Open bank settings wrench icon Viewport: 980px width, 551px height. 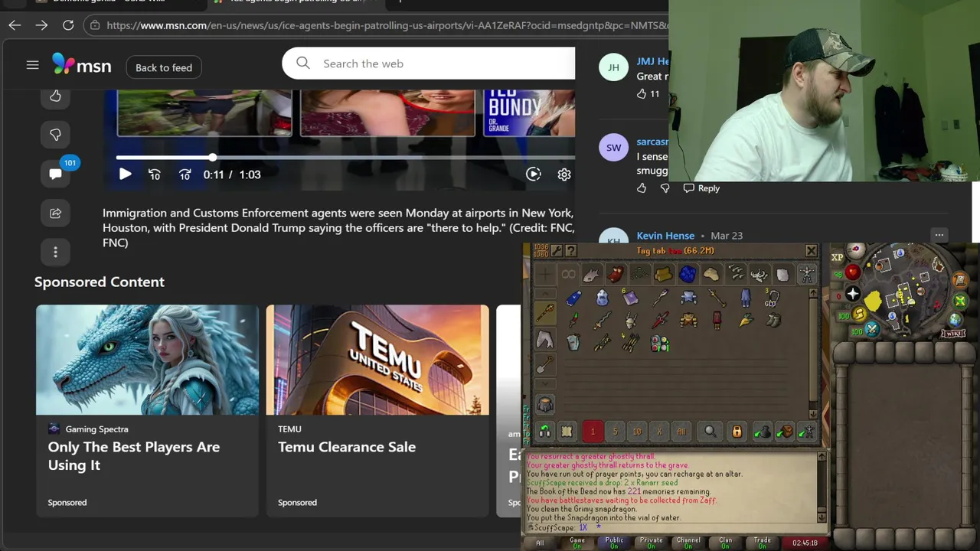click(x=557, y=251)
